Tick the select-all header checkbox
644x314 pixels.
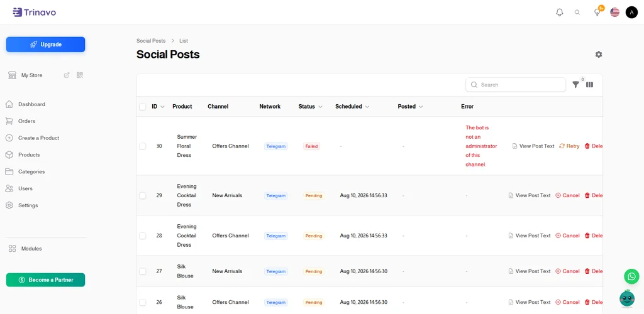pos(143,107)
